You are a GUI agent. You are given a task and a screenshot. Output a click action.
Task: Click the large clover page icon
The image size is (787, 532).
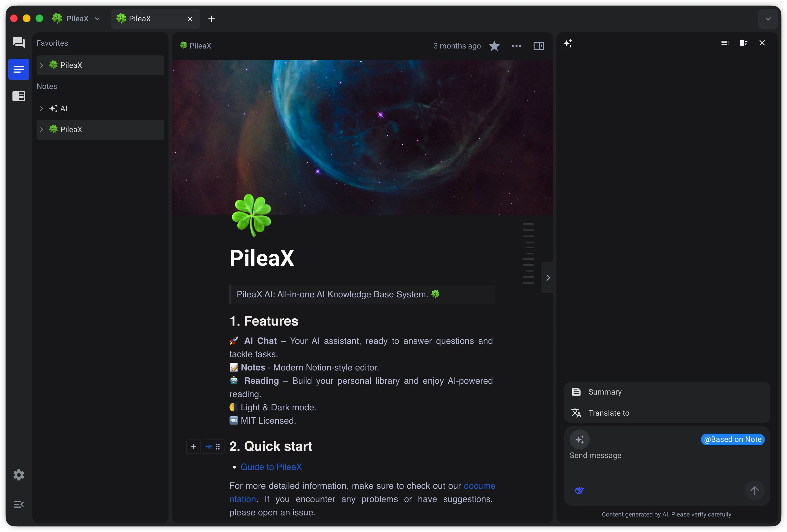[x=251, y=215]
